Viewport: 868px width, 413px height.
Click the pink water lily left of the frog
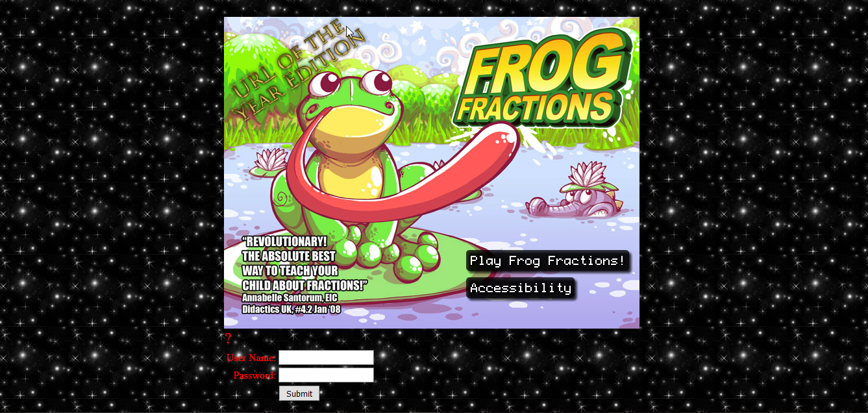270,162
